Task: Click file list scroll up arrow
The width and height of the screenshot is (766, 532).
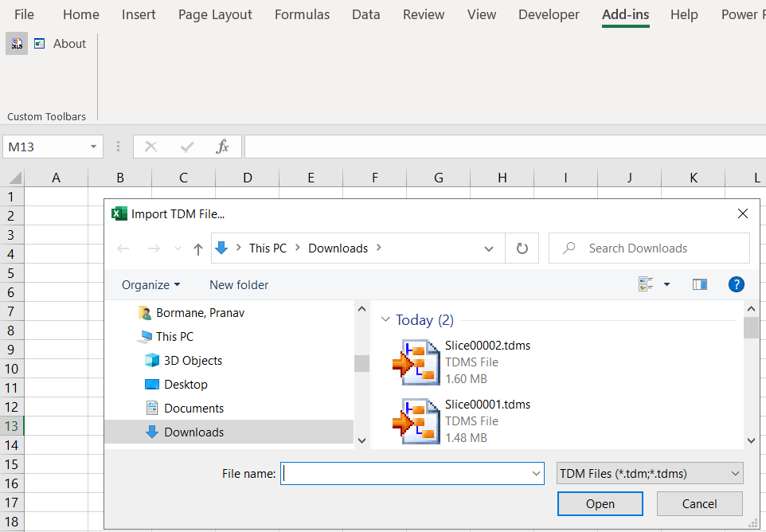Action: coord(752,309)
